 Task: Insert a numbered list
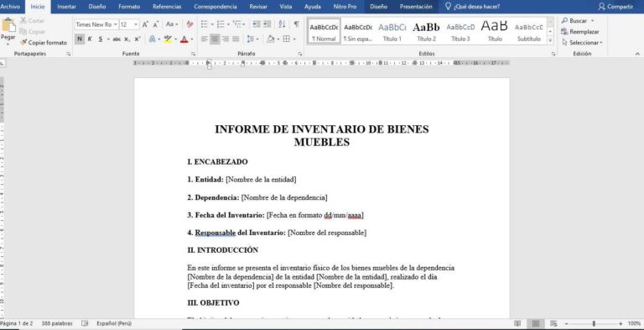pyautogui.click(x=221, y=24)
